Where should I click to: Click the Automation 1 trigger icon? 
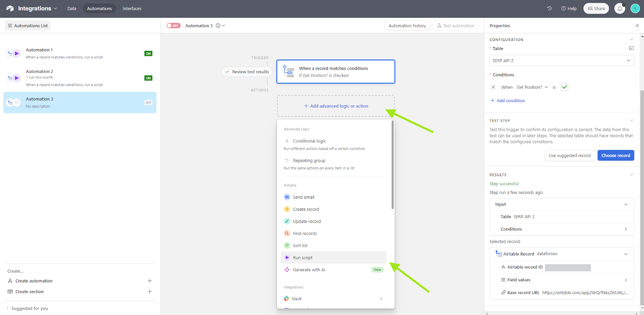pyautogui.click(x=10, y=53)
